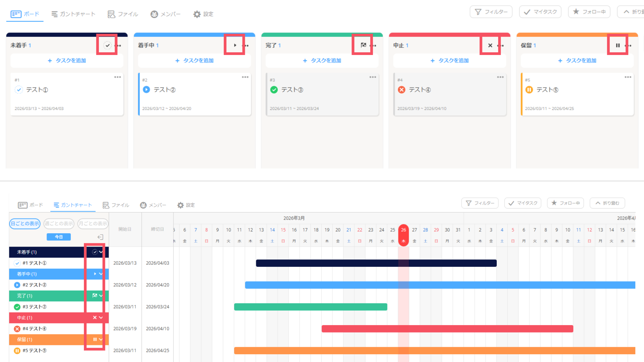Click the navy Gantt bar for テスト①
The width and height of the screenshot is (644, 362).
(376, 263)
